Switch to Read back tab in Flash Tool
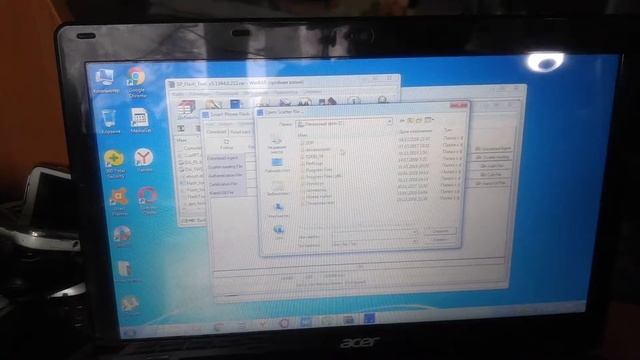Screen dimensions: 640x360 [x=240, y=132]
